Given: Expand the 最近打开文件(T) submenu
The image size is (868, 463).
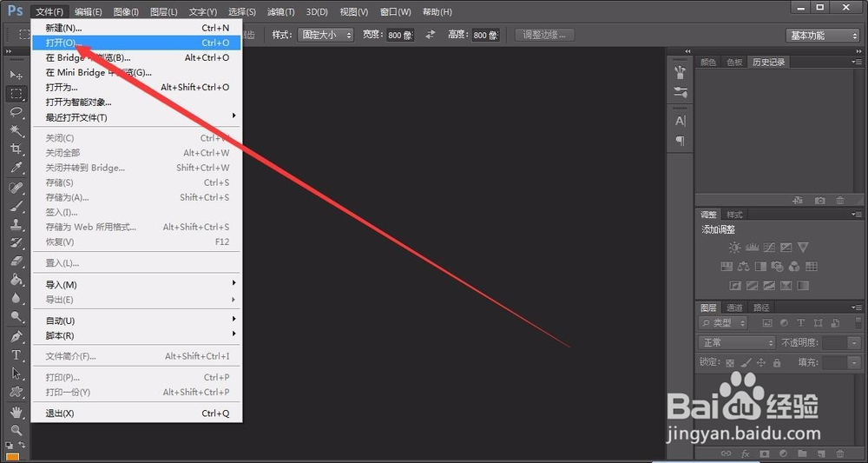Looking at the screenshot, I should [136, 117].
